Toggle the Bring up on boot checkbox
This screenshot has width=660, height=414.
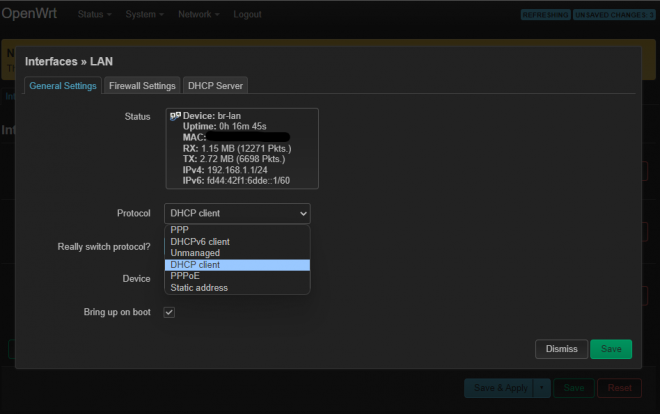tap(169, 313)
